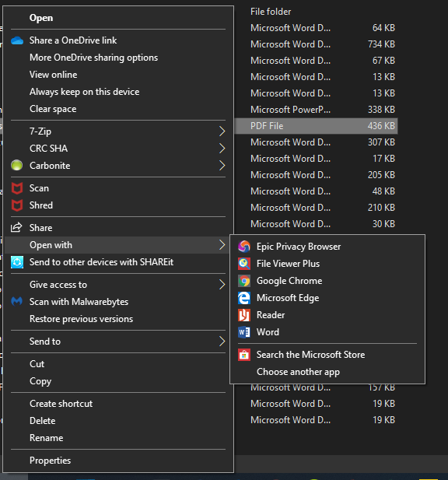The image size is (448, 480).
Task: Click the File Viewer Plus icon
Action: pyautogui.click(x=244, y=264)
